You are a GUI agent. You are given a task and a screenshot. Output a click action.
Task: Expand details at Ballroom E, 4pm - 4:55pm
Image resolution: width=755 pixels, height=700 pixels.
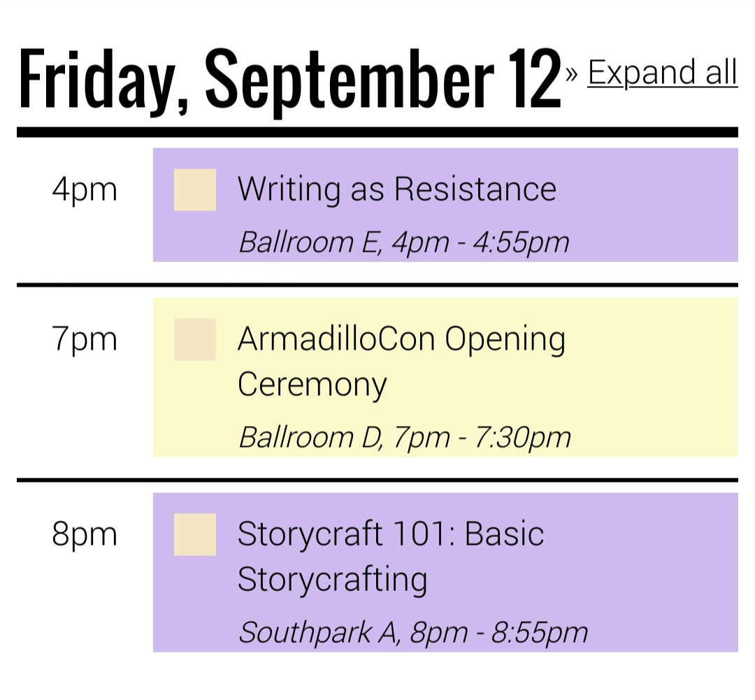click(x=403, y=242)
